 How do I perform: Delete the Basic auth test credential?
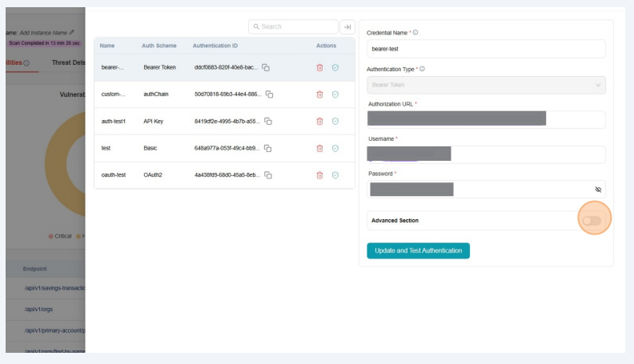(x=320, y=148)
